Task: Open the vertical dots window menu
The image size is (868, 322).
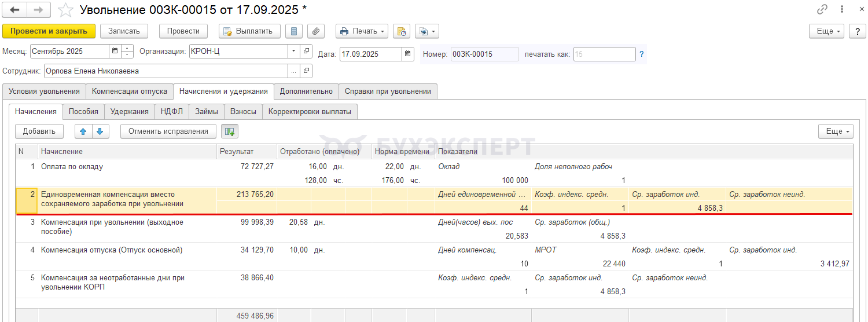Action: [842, 9]
